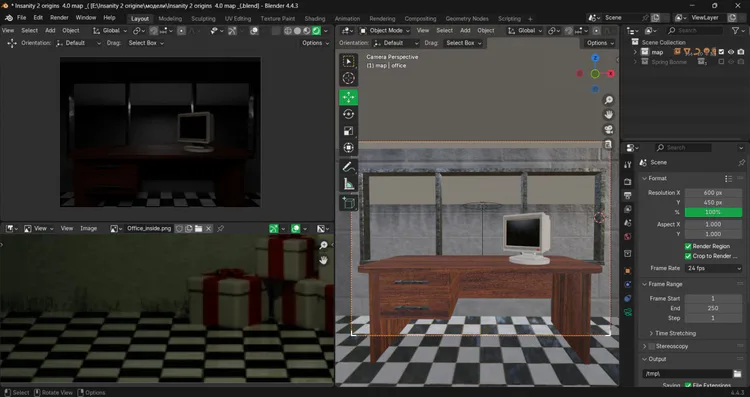
Task: Switch left viewport to wireframe shading
Action: [287, 31]
